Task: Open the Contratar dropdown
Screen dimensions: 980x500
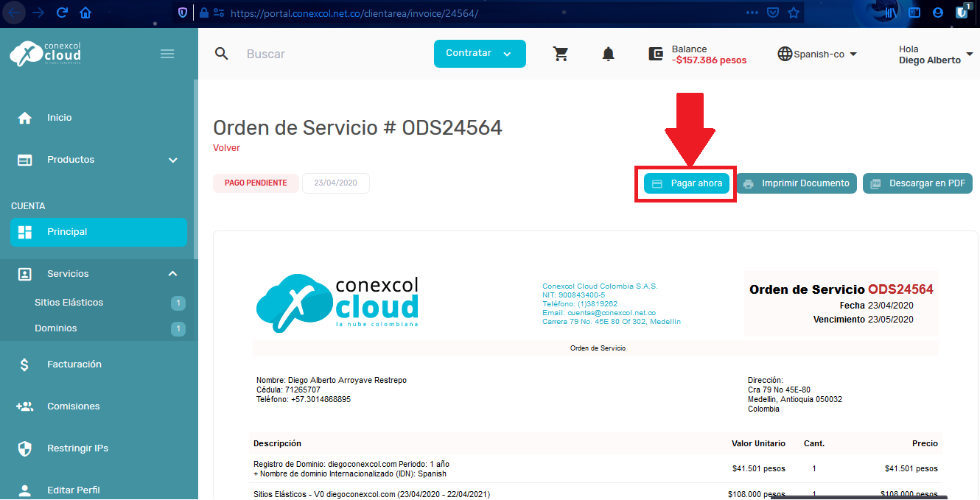Action: (480, 54)
